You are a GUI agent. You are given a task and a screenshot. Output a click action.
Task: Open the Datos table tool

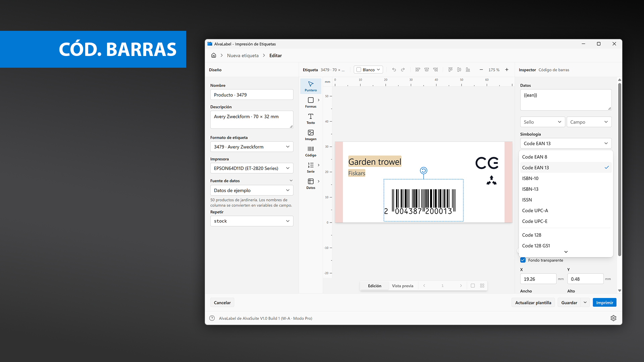311,184
